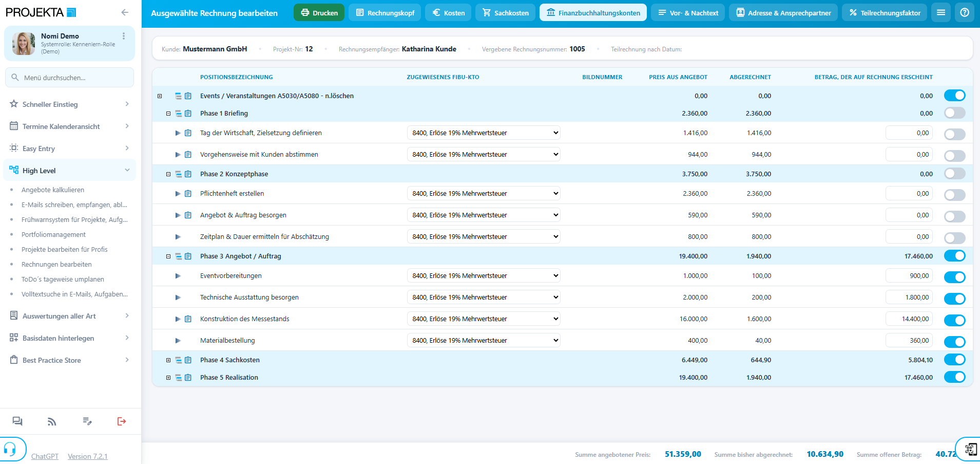Viewport: 980px width, 464px height.
Task: Open the Vor- & Nachtext tab
Action: point(688,12)
